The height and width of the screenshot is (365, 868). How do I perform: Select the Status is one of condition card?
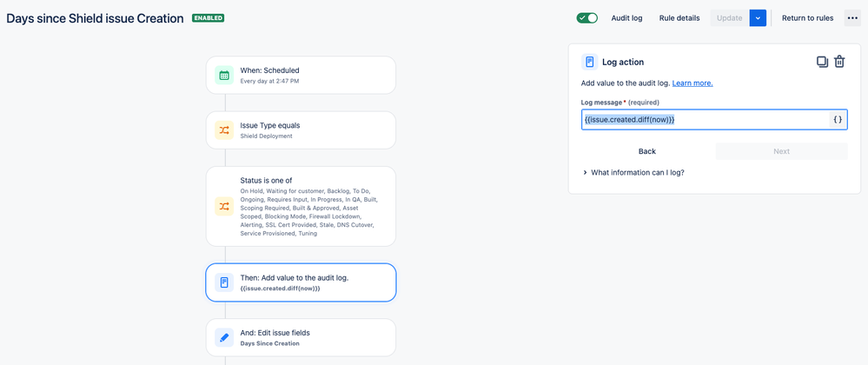[301, 206]
